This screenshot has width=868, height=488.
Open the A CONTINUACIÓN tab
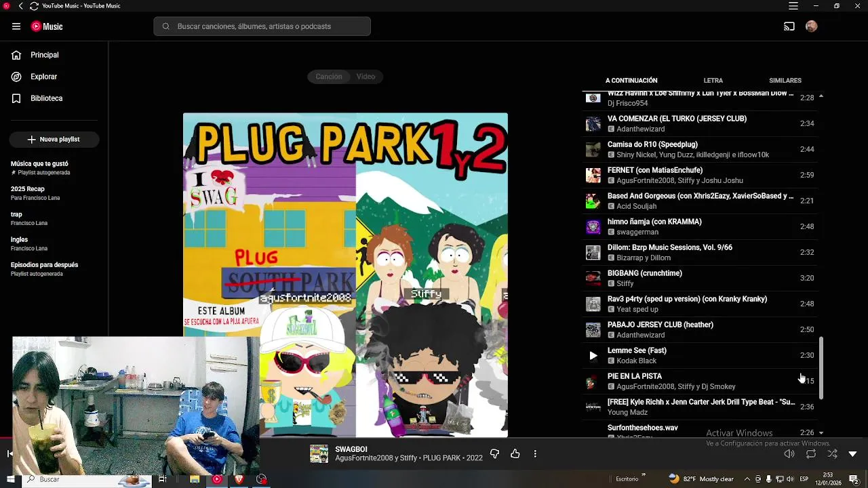coord(631,81)
